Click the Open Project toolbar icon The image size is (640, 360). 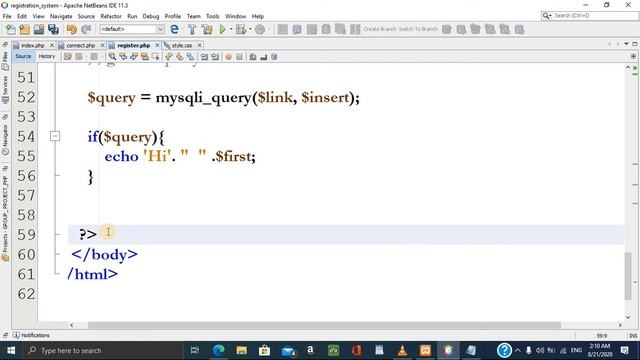coord(39,29)
